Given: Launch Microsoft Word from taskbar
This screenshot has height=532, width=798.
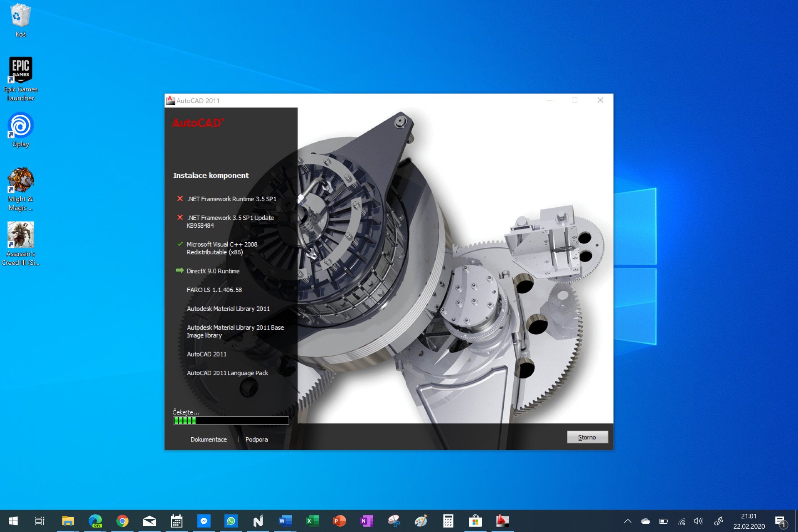Looking at the screenshot, I should pyautogui.click(x=285, y=521).
